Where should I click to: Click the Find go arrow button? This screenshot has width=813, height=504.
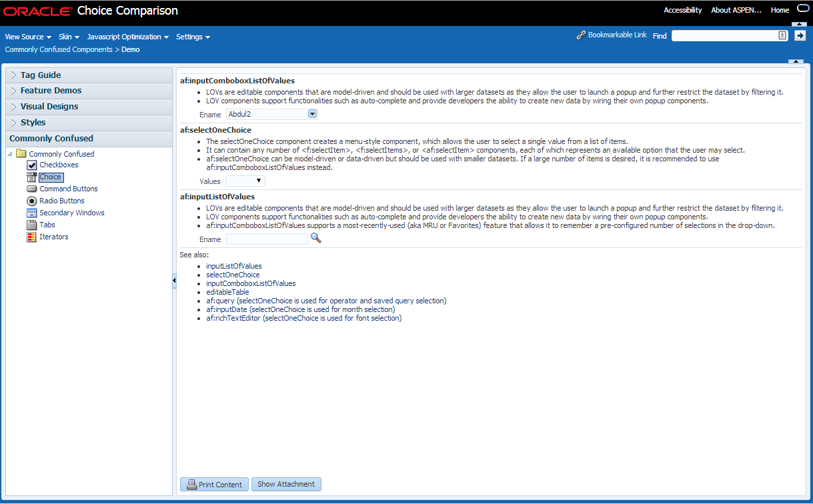[x=800, y=36]
